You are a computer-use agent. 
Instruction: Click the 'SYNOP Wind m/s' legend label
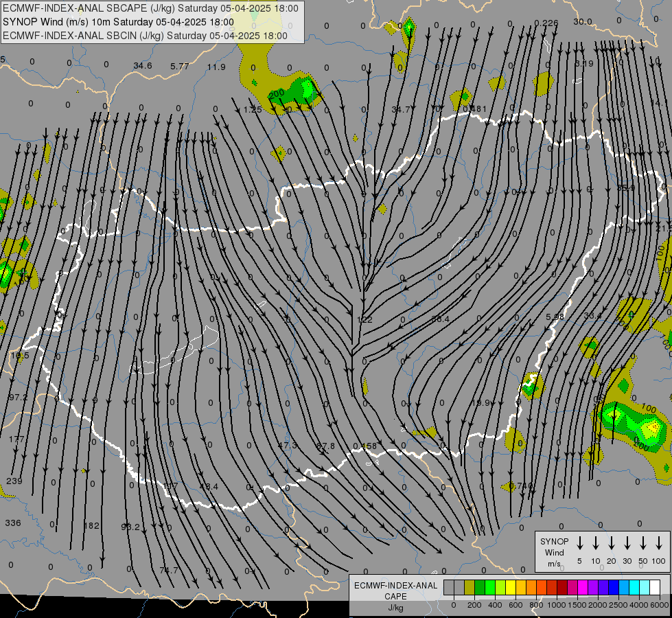point(554,552)
